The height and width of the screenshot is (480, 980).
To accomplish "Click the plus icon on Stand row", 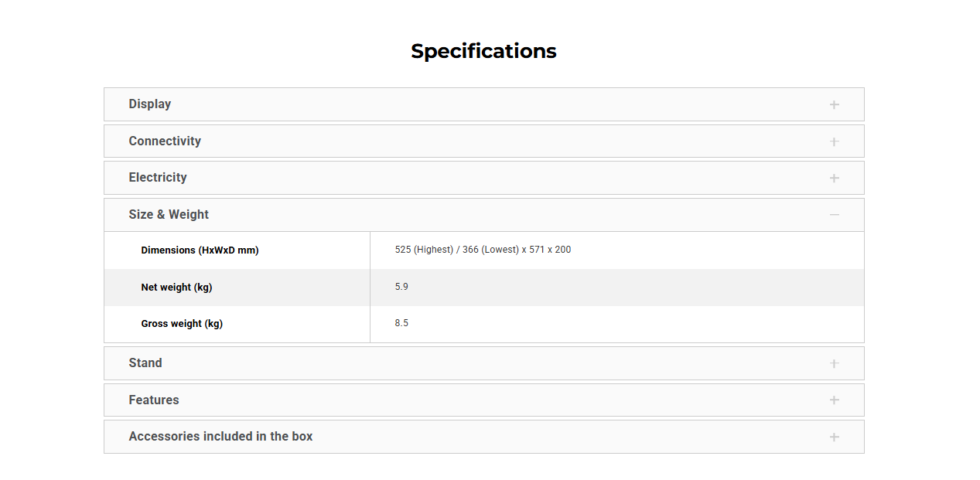I will pyautogui.click(x=834, y=363).
